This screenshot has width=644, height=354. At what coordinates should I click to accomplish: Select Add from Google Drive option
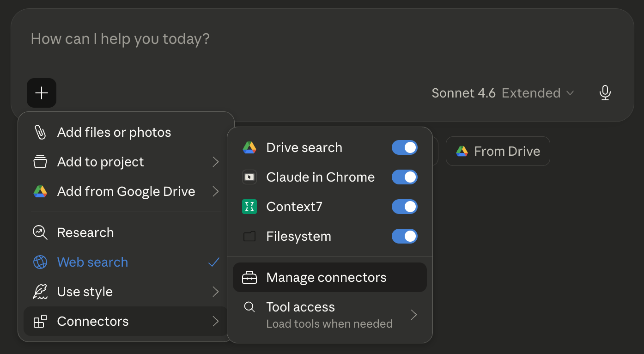pyautogui.click(x=125, y=191)
